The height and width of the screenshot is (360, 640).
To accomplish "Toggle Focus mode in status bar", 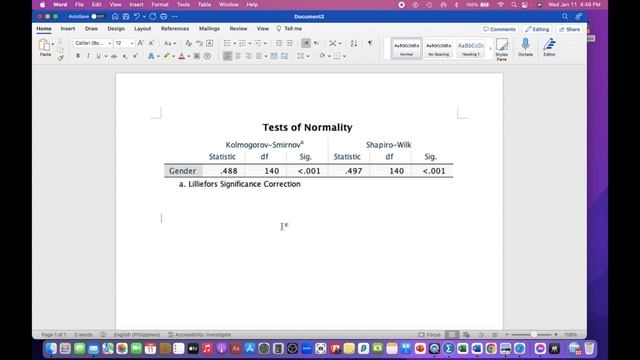I will (429, 335).
